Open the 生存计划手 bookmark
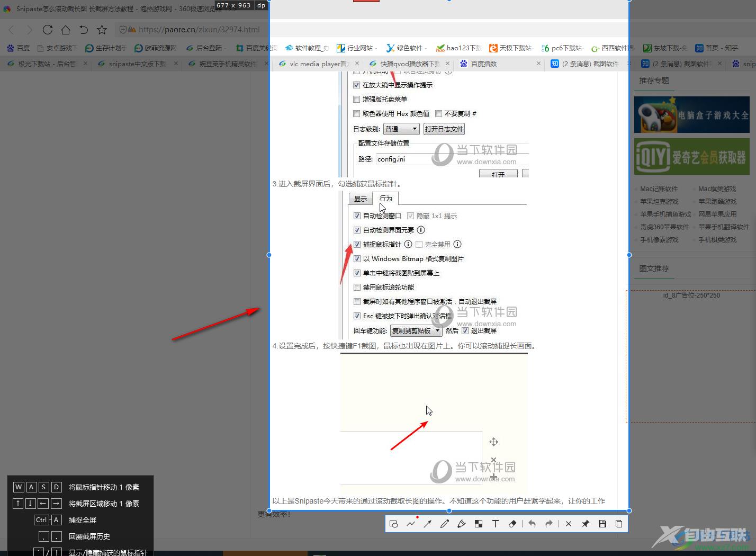The width and height of the screenshot is (756, 556). (x=106, y=48)
